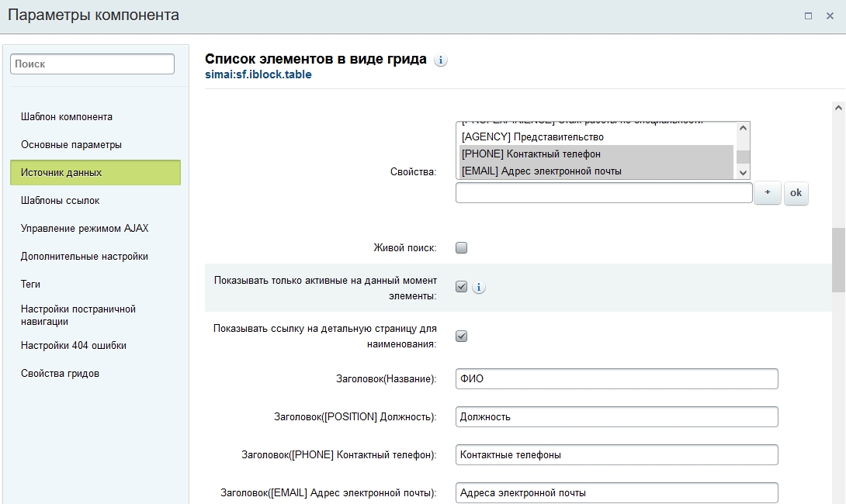Open Шаблон компонента section

(x=67, y=117)
